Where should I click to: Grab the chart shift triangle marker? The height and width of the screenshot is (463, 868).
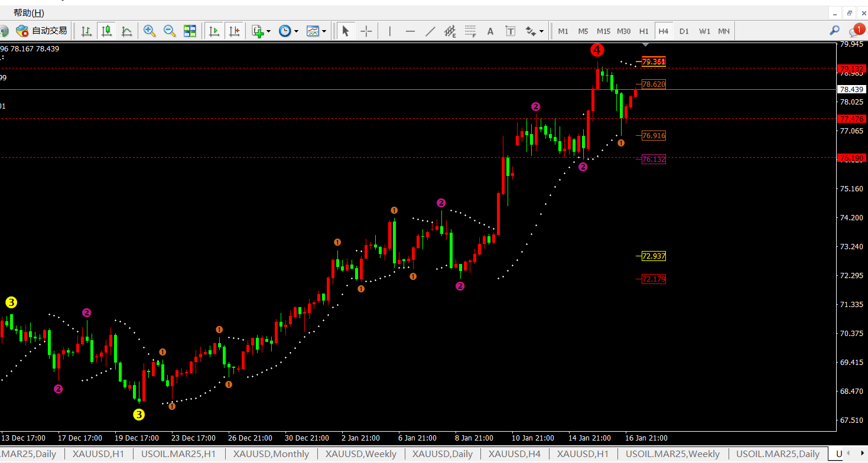coord(645,44)
